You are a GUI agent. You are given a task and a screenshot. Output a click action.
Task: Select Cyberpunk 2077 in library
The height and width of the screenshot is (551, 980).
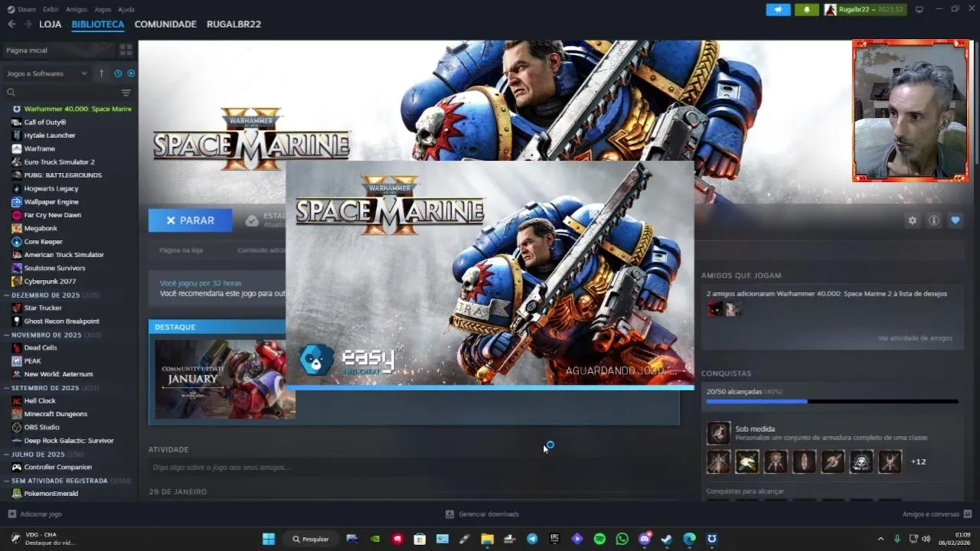50,281
